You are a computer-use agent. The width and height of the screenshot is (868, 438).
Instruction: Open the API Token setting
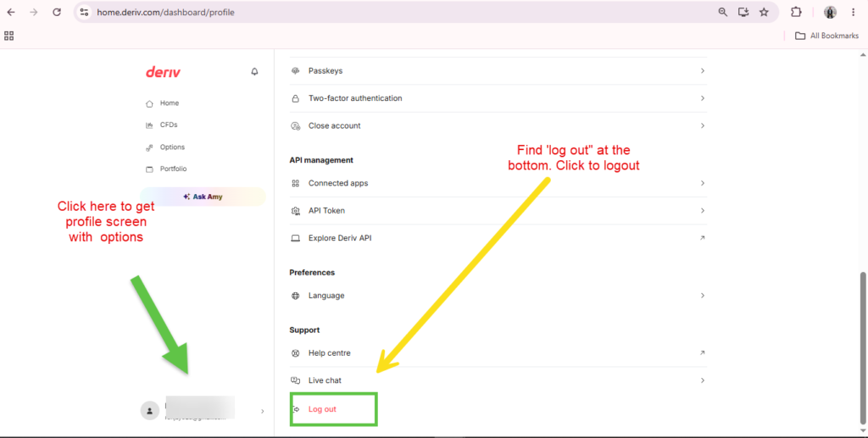point(498,211)
